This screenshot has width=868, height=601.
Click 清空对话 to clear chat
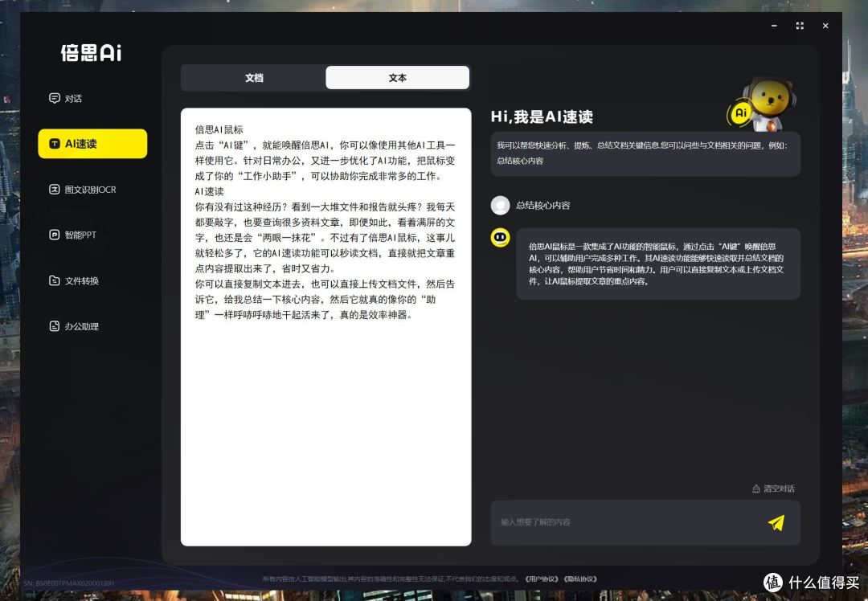773,489
